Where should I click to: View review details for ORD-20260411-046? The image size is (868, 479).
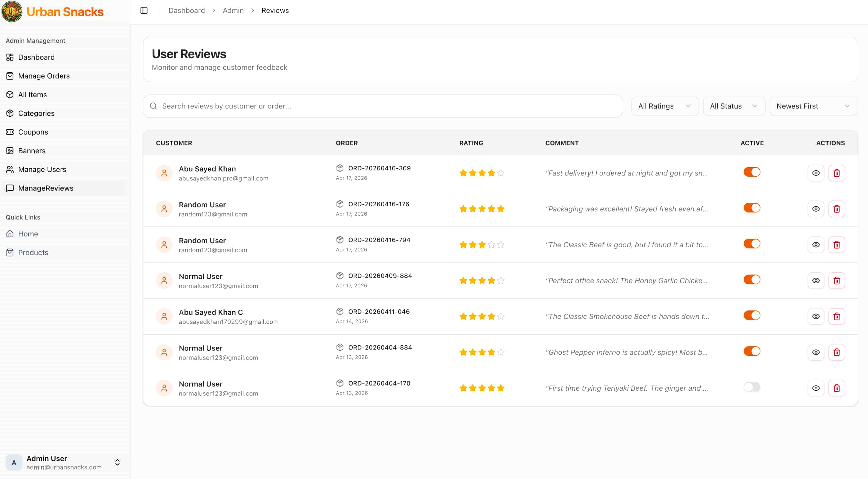coord(816,317)
